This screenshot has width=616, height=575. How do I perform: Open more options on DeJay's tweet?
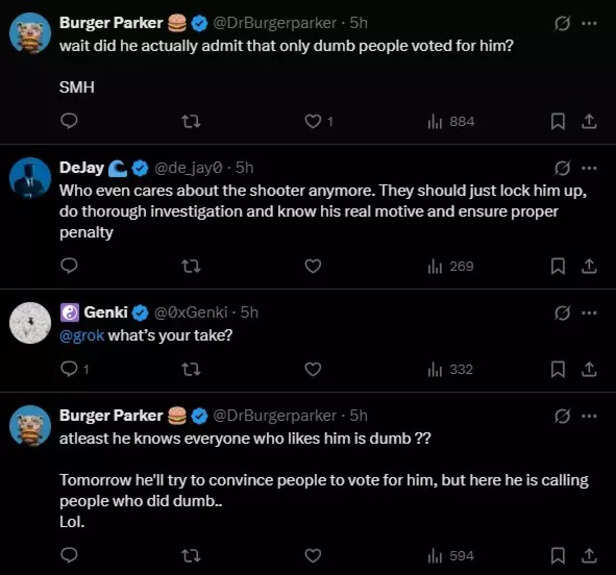tap(589, 167)
